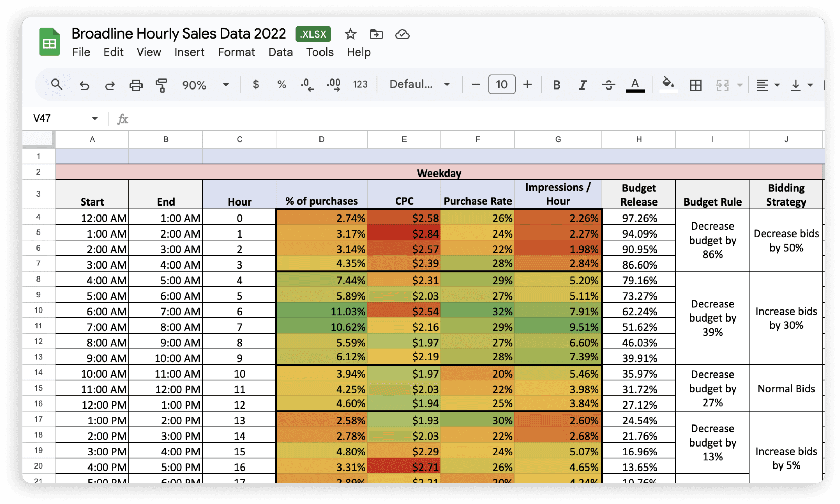This screenshot has height=504, width=840.
Task: Click the move to folder icon
Action: coord(376,34)
